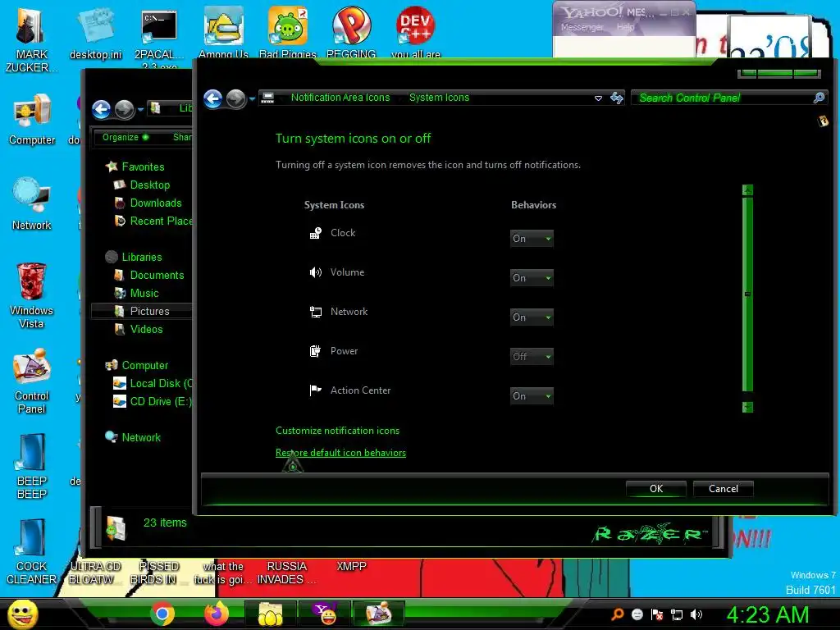The height and width of the screenshot is (630, 840).
Task: Go forward in the System Icons window
Action: (x=235, y=98)
